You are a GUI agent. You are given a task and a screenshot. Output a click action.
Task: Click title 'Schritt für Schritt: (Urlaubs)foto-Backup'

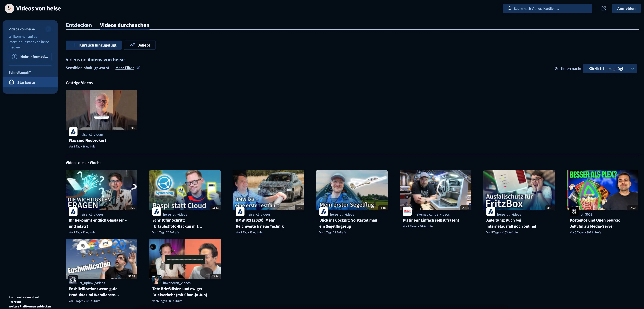(177, 223)
